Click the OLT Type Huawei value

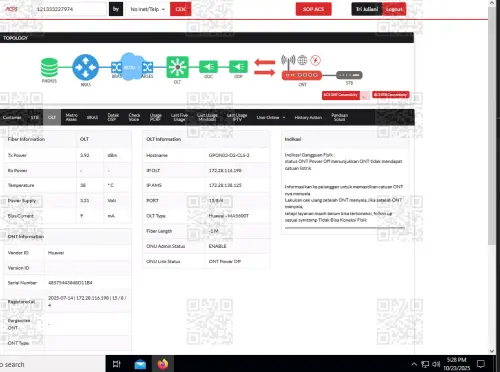click(x=229, y=216)
